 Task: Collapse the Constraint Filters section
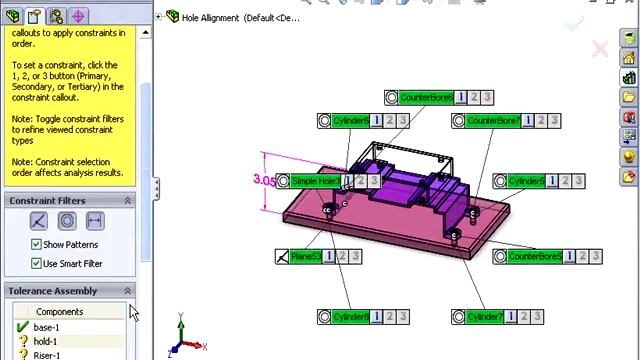tap(127, 201)
